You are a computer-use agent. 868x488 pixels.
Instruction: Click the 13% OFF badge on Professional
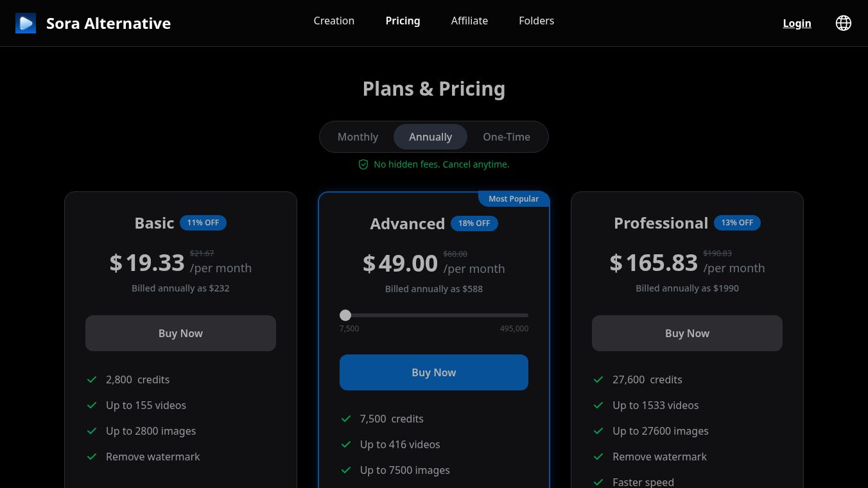737,223
